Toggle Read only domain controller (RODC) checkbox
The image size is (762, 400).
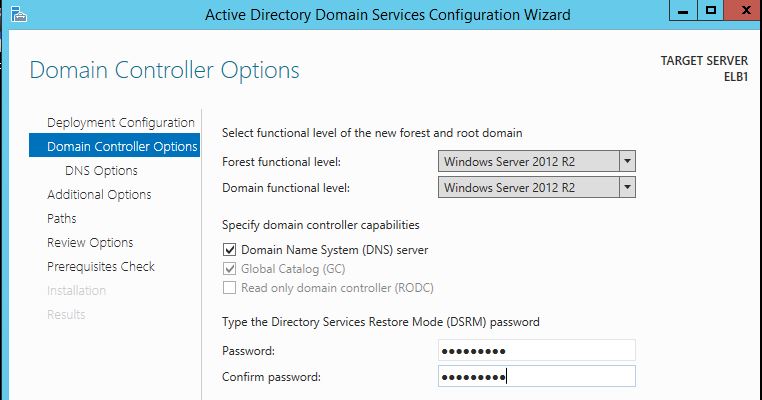pos(229,288)
